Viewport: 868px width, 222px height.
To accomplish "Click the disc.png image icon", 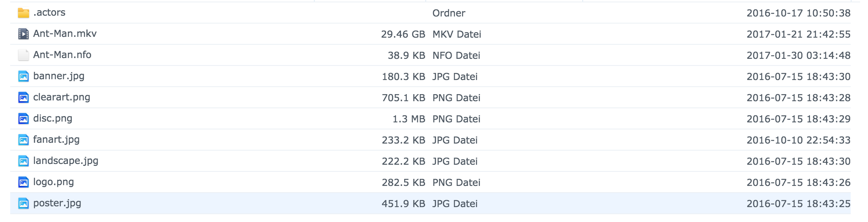I will pyautogui.click(x=24, y=119).
